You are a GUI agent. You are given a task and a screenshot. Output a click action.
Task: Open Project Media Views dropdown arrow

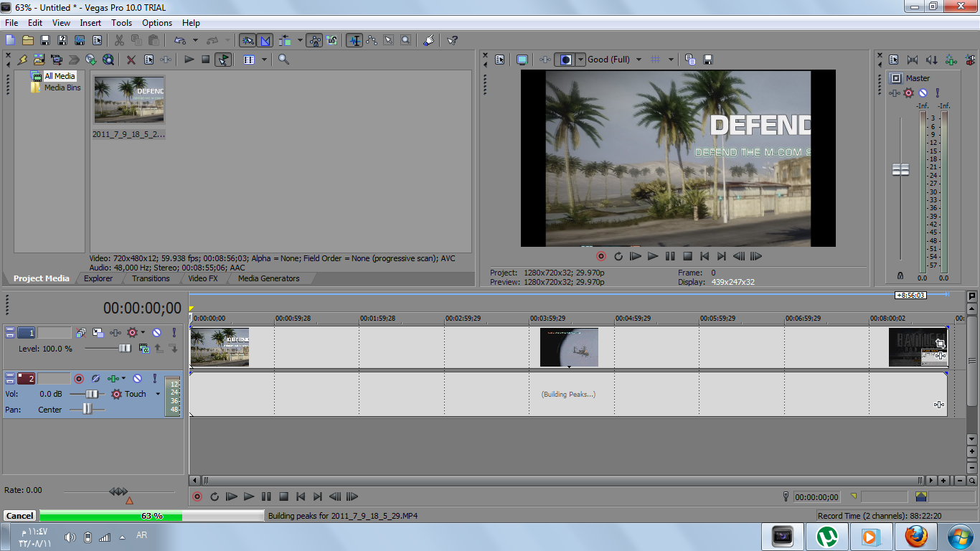click(x=264, y=60)
